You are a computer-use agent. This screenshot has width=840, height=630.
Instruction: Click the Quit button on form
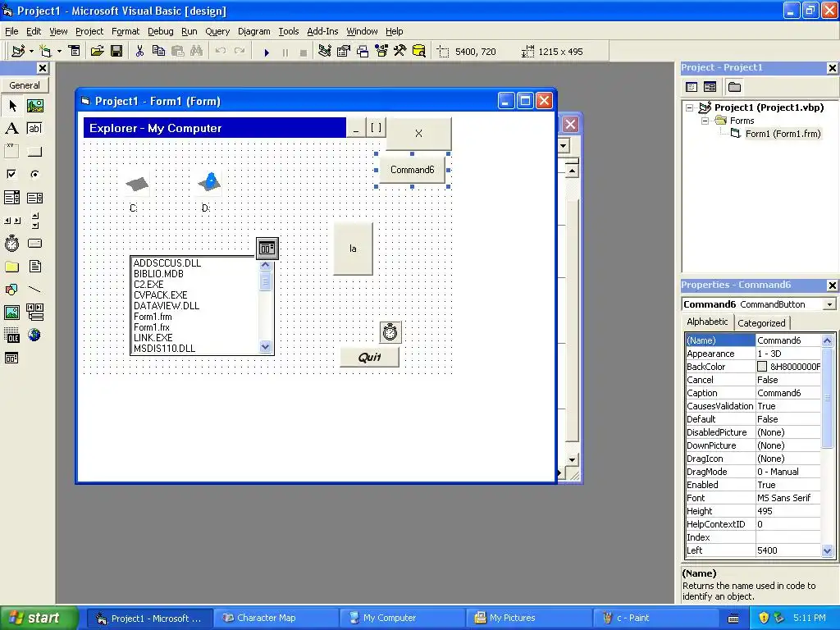(370, 358)
